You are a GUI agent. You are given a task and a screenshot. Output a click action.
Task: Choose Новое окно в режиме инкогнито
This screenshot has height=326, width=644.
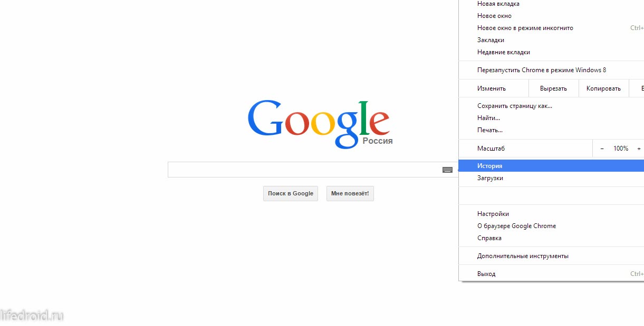(x=552, y=28)
